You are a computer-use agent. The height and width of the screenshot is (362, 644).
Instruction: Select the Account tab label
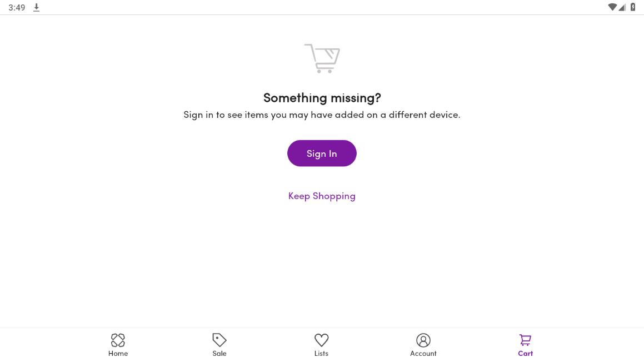(x=423, y=353)
